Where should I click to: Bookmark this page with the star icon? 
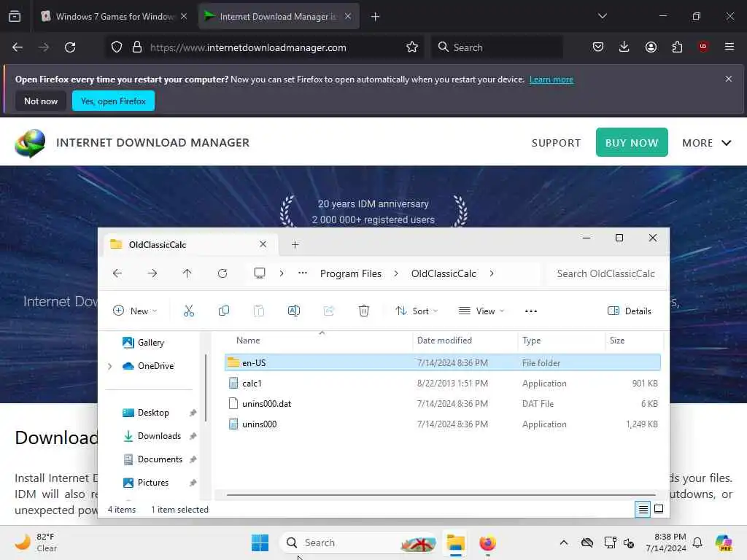coord(412,47)
